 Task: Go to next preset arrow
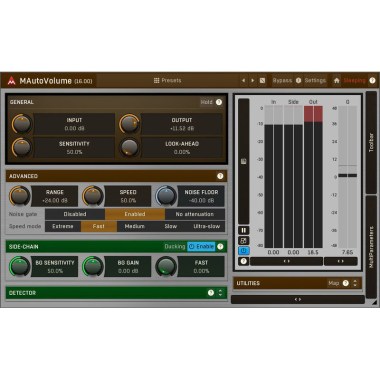[x=252, y=80]
